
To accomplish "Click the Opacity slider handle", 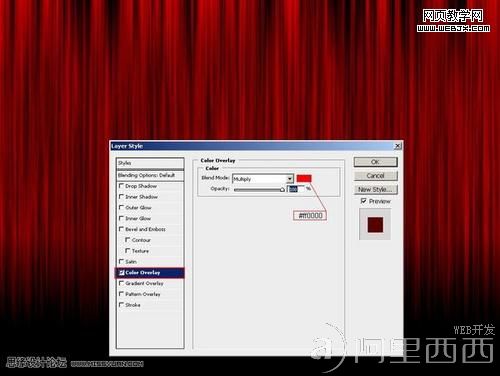I will tap(282, 190).
